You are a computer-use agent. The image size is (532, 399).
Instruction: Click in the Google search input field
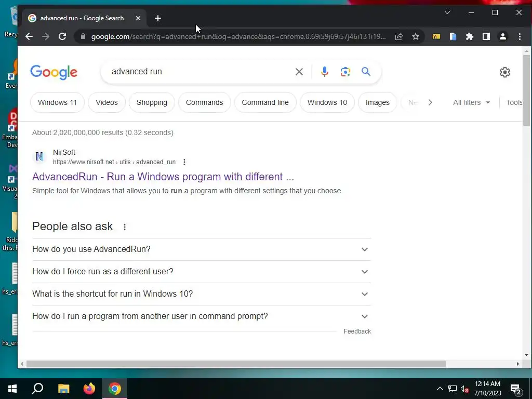click(200, 72)
